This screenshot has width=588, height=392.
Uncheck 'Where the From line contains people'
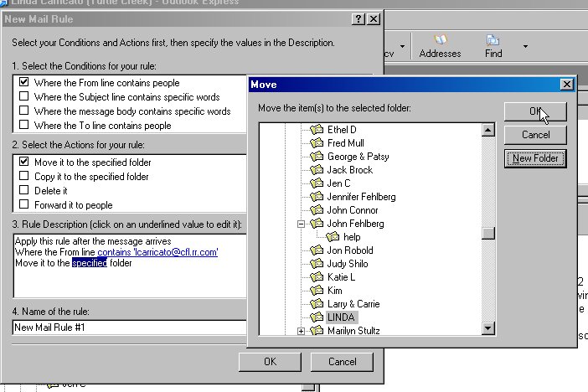[x=24, y=82]
